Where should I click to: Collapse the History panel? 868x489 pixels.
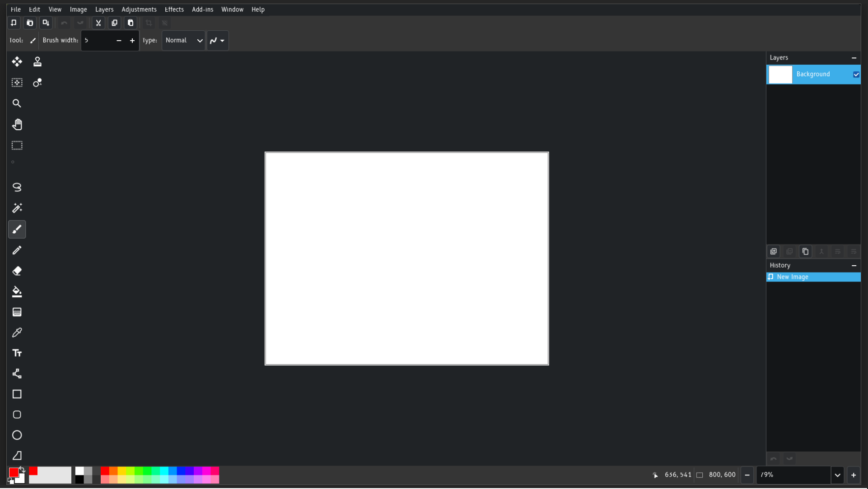(x=854, y=266)
